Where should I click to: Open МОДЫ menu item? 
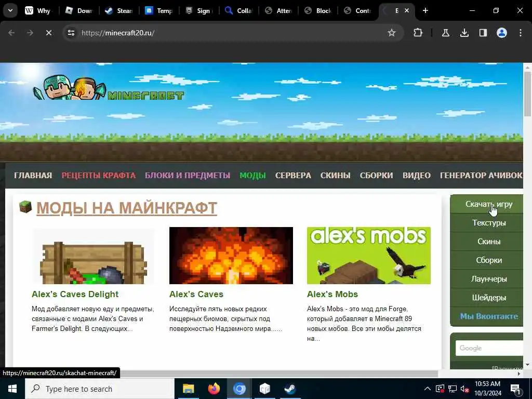253,176
